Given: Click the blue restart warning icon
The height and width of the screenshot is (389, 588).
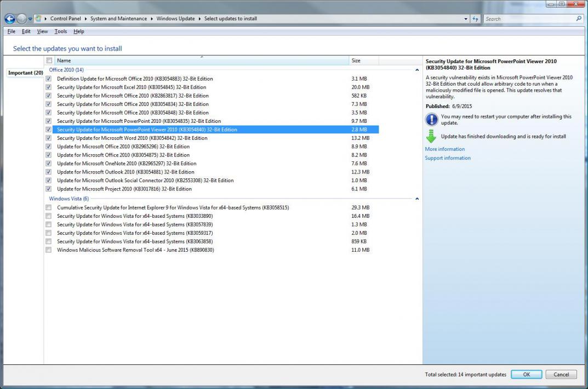Looking at the screenshot, I should [432, 120].
